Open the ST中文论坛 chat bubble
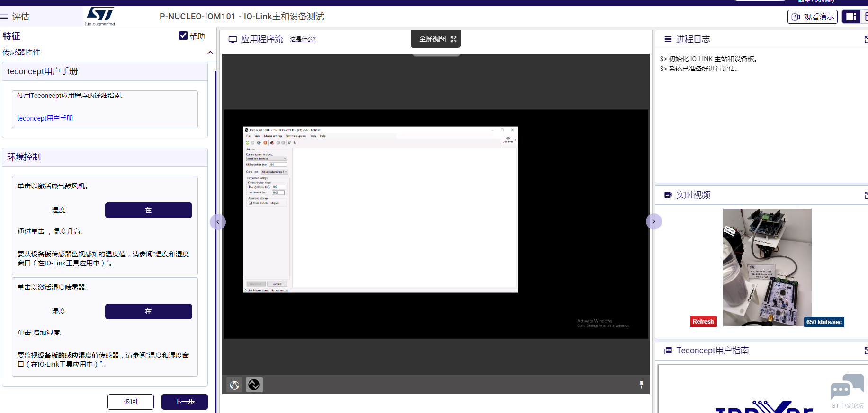This screenshot has width=868, height=413. click(x=847, y=389)
